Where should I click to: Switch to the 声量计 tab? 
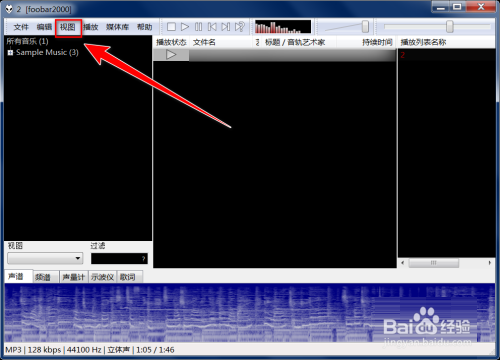point(74,277)
